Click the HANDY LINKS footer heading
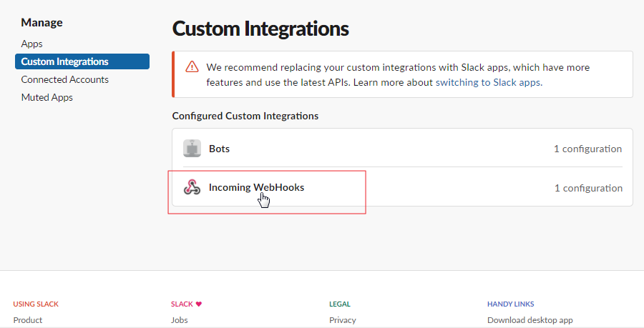The image size is (644, 328). coord(510,304)
